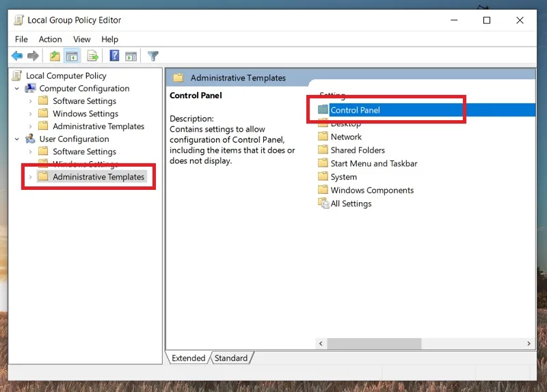The width and height of the screenshot is (547, 392).
Task: Click the Control Panel folder icon
Action: [x=323, y=110]
